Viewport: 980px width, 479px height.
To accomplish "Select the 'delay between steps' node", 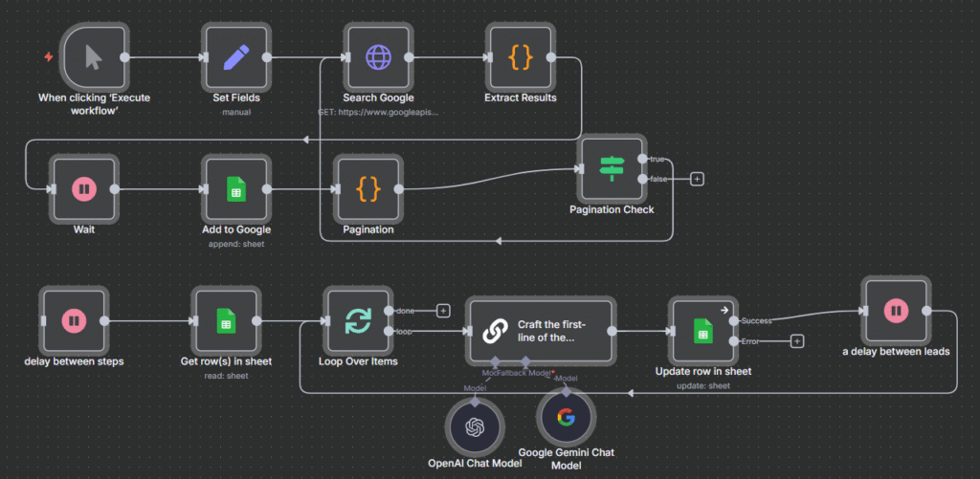I will click(x=73, y=321).
